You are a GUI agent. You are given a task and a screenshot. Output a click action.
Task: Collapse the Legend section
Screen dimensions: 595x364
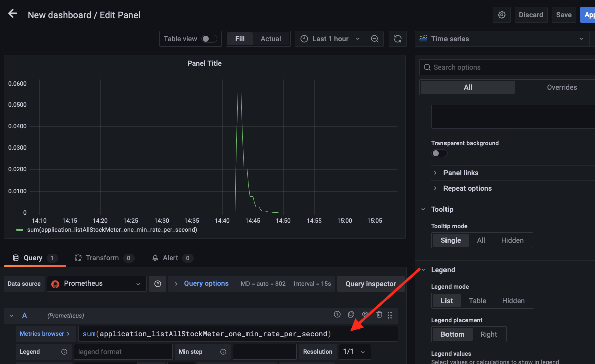coord(423,270)
